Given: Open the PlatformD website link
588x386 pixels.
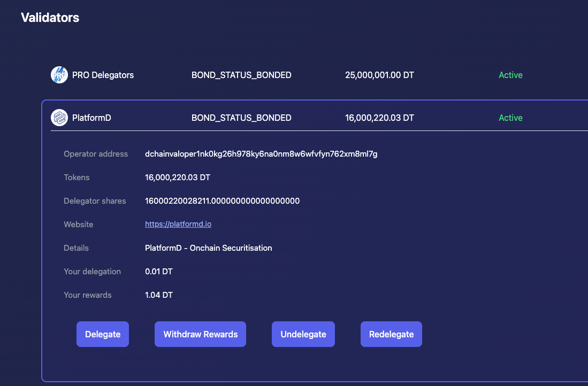Looking at the screenshot, I should coord(178,224).
